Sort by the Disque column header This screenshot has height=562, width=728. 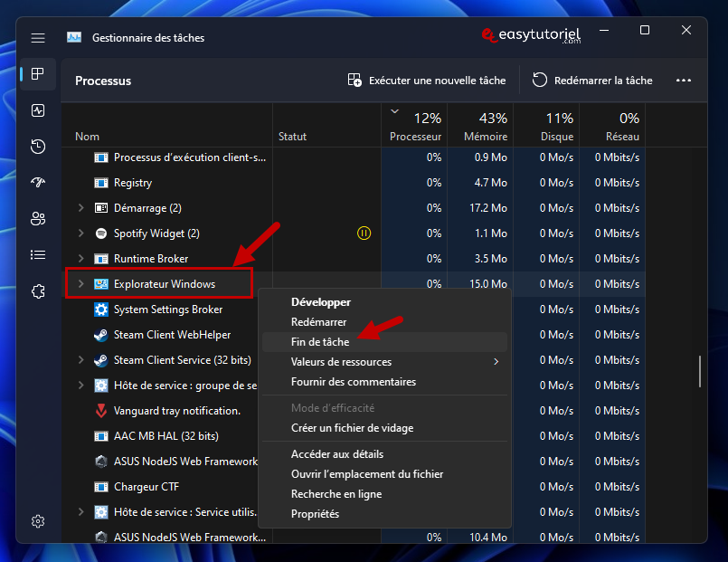pos(546,126)
